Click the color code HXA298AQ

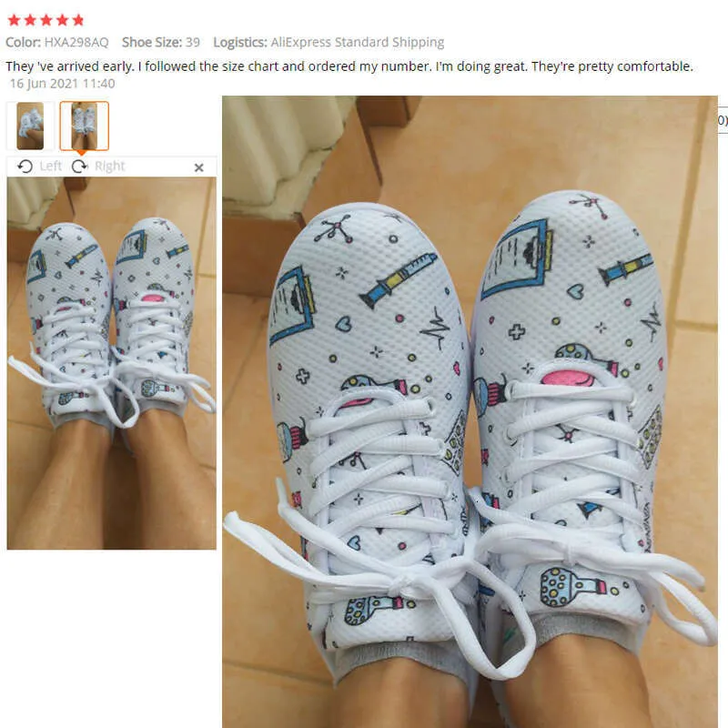(76, 42)
